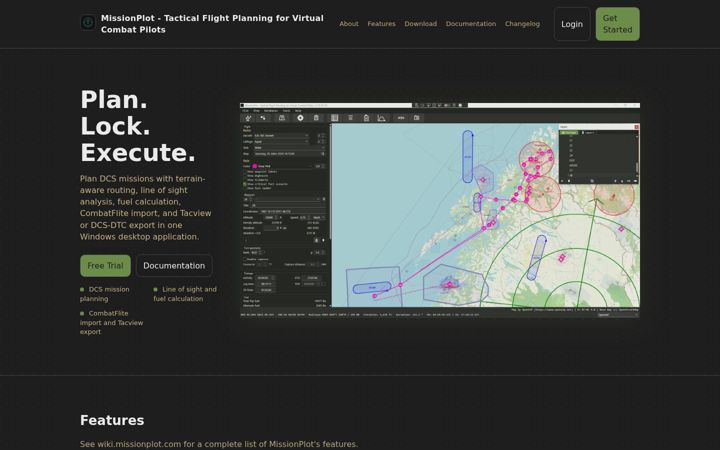The image size is (720, 450).
Task: Click the elevation profile toolbar icon in screenshot
Action: click(x=381, y=118)
